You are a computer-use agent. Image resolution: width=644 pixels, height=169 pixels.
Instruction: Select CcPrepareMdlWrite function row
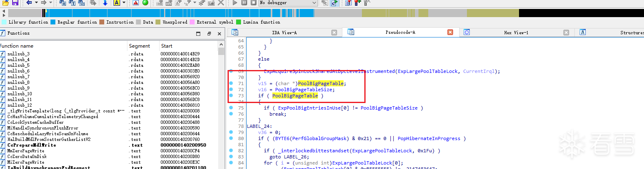coord(109,145)
